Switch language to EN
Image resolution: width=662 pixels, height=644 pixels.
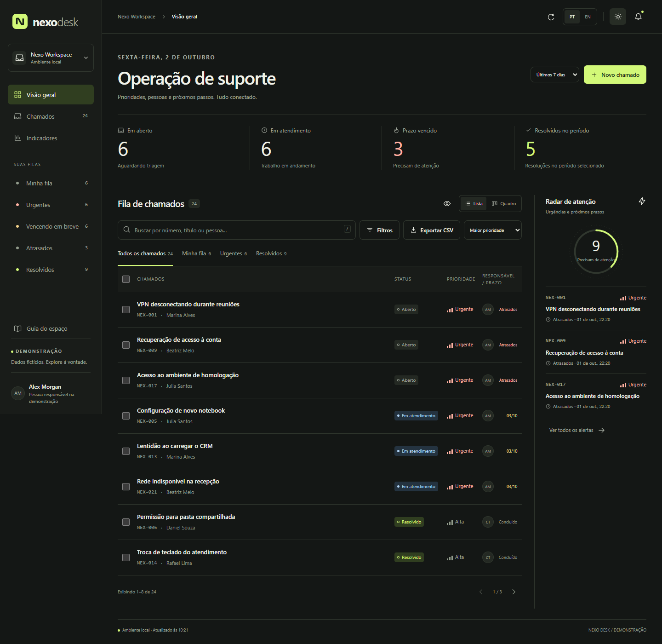pyautogui.click(x=588, y=17)
